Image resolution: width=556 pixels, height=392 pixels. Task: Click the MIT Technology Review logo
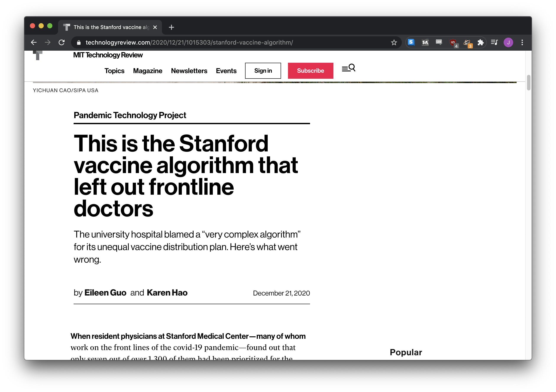108,55
